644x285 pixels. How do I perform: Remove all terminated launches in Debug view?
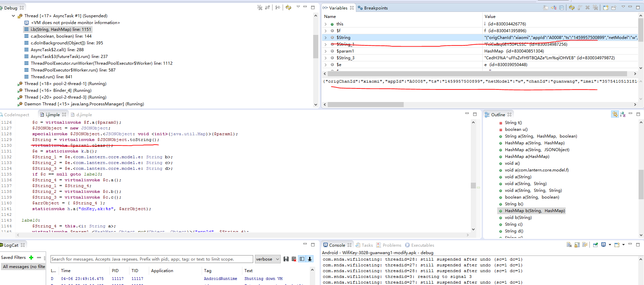[x=260, y=7]
